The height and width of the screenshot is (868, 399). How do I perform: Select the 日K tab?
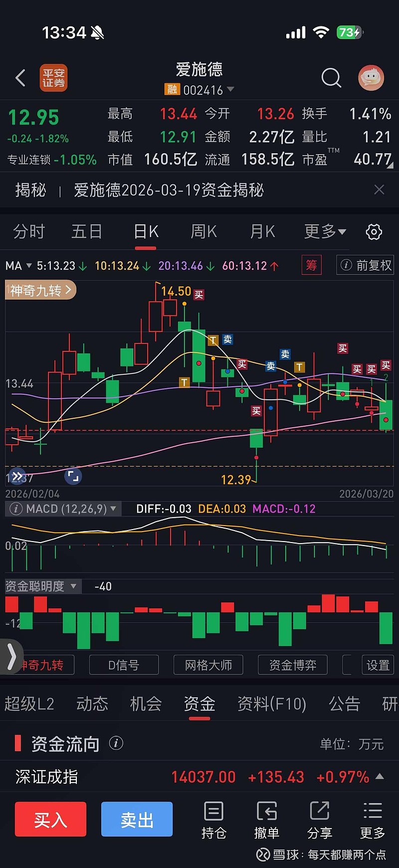(146, 232)
